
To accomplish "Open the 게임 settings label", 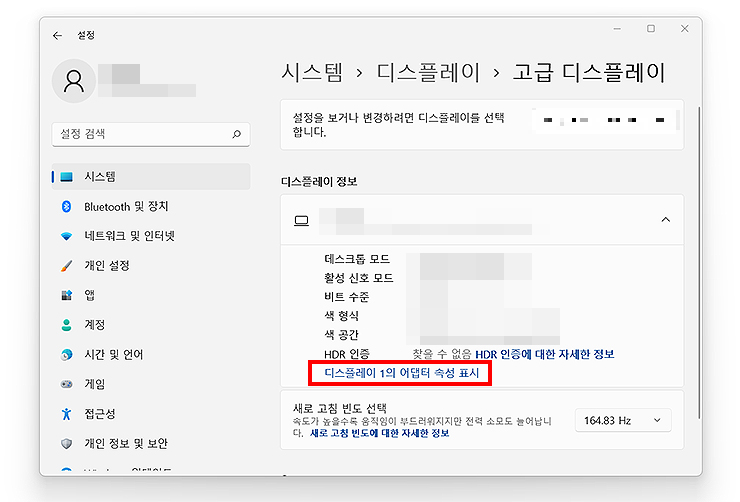I will [x=94, y=384].
